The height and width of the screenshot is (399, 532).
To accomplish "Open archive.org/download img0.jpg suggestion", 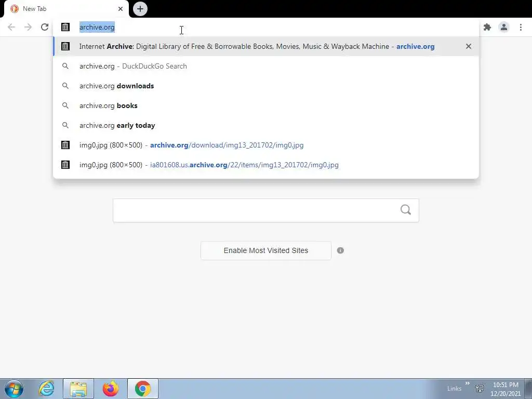I will click(266, 145).
